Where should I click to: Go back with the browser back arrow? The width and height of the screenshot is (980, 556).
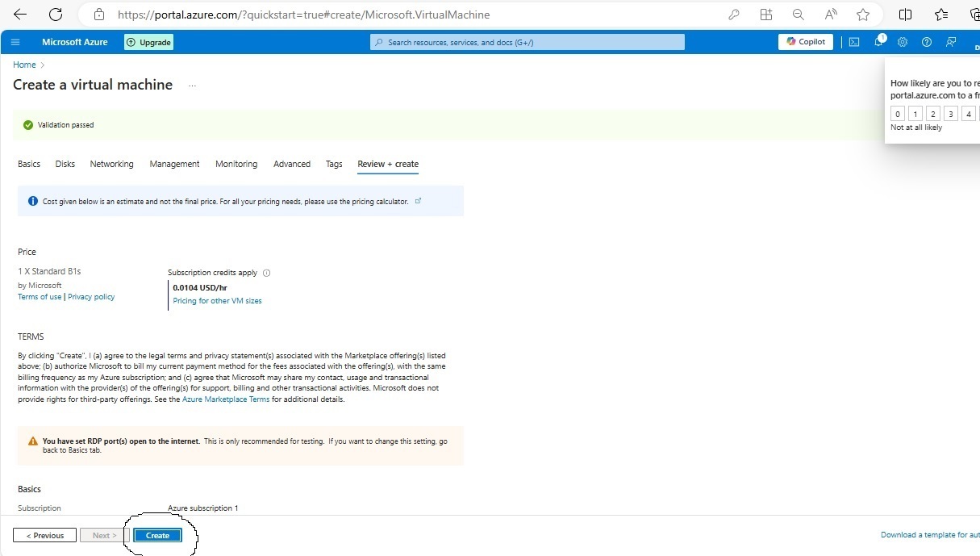(20, 15)
